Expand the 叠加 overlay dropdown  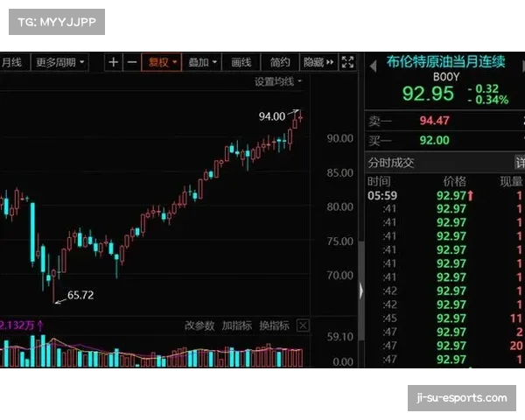[202, 62]
